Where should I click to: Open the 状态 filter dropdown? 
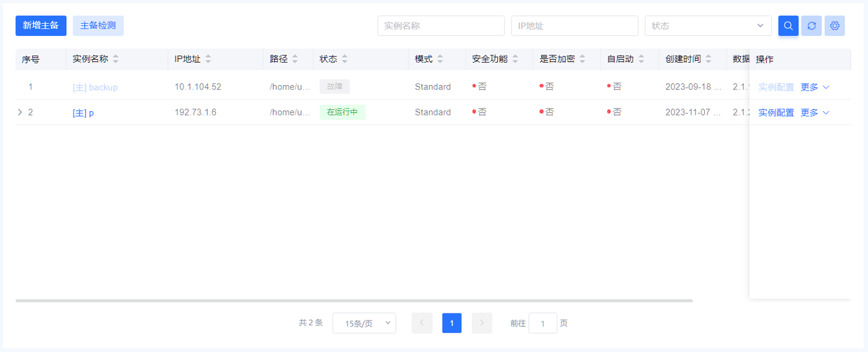pos(707,25)
